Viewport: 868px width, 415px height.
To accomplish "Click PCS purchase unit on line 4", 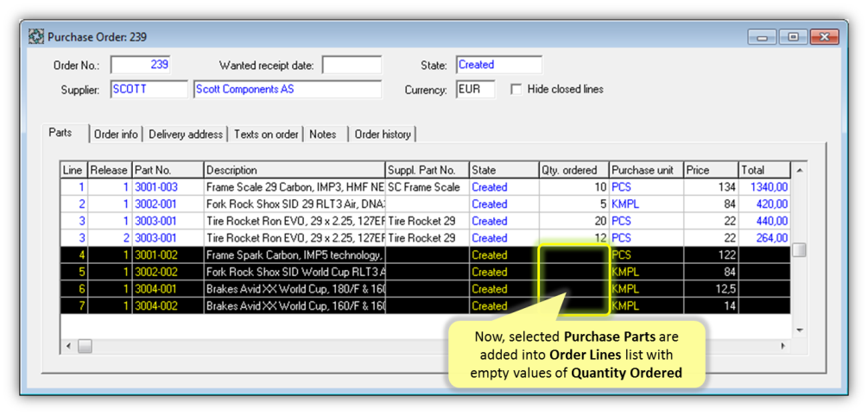I will (x=647, y=255).
